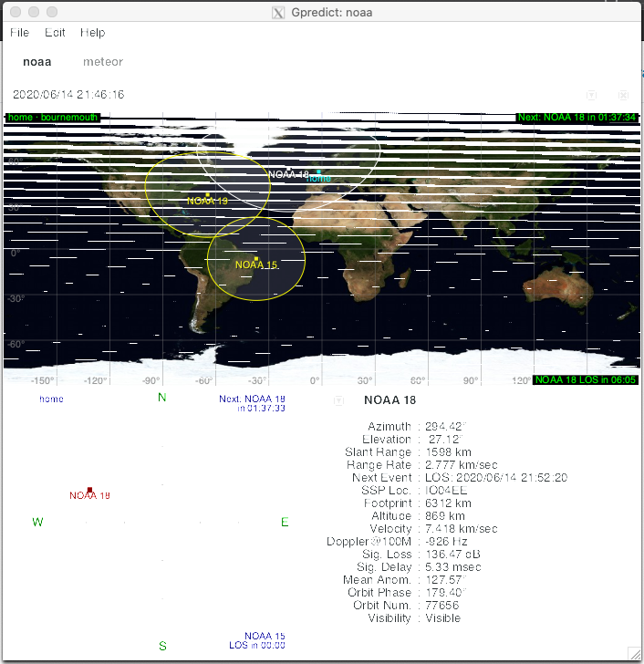Click the E compass label in polar plot

coord(285,522)
